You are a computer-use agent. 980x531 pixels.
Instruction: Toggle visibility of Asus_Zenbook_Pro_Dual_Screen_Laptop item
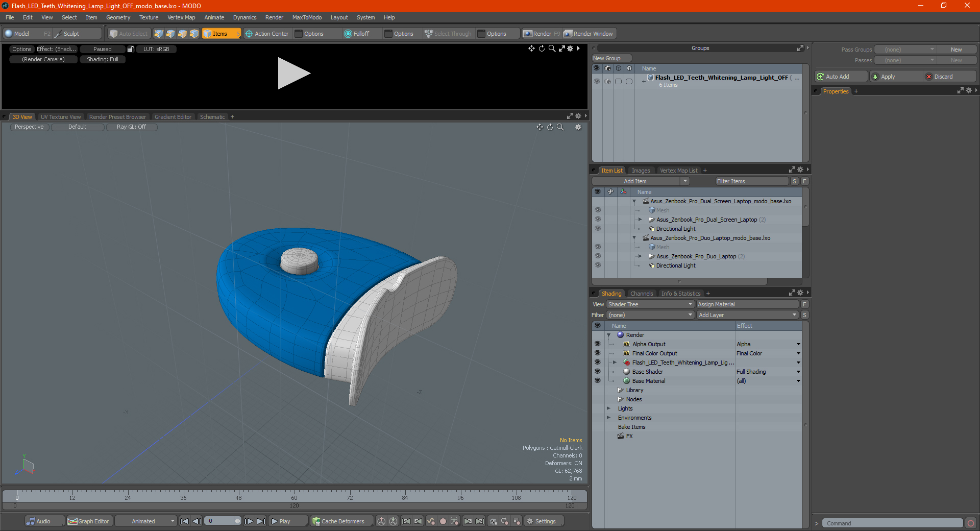pyautogui.click(x=598, y=220)
